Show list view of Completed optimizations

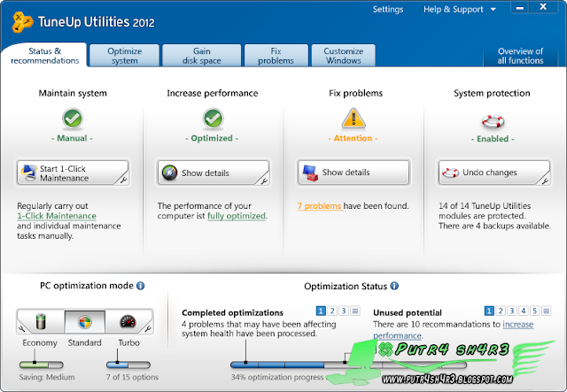tap(355, 311)
